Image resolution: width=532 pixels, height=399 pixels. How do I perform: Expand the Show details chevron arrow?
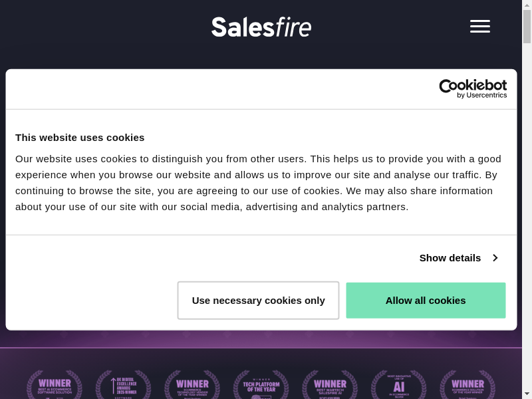click(495, 258)
